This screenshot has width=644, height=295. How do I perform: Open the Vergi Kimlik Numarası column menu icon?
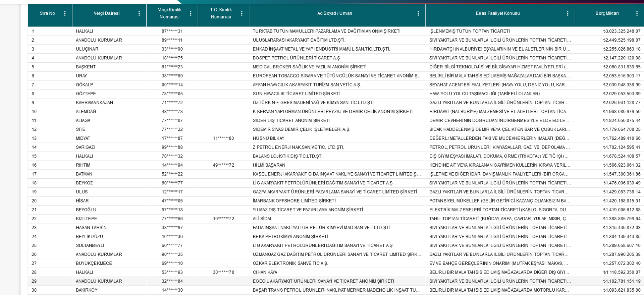point(191,13)
